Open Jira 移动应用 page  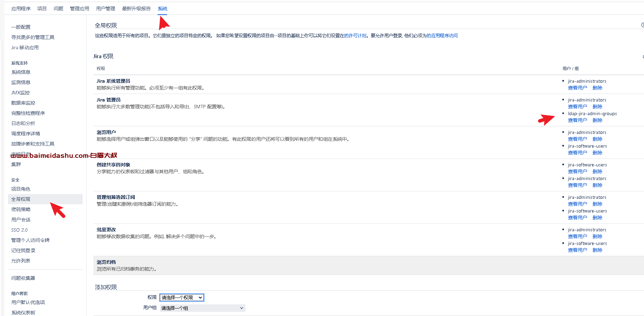click(x=25, y=47)
